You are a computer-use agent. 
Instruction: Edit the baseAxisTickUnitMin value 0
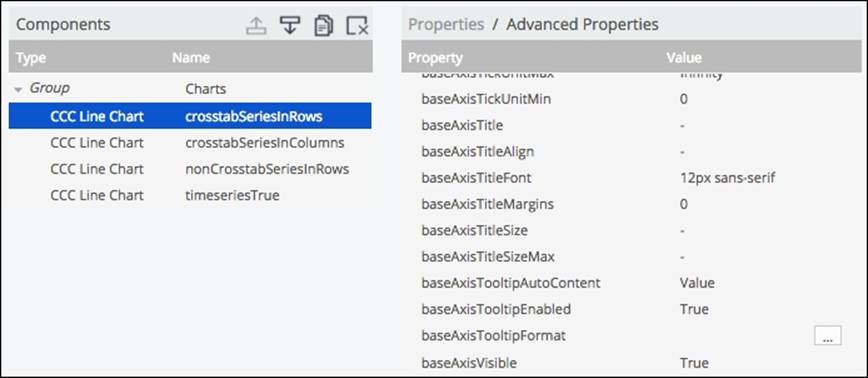click(x=684, y=99)
